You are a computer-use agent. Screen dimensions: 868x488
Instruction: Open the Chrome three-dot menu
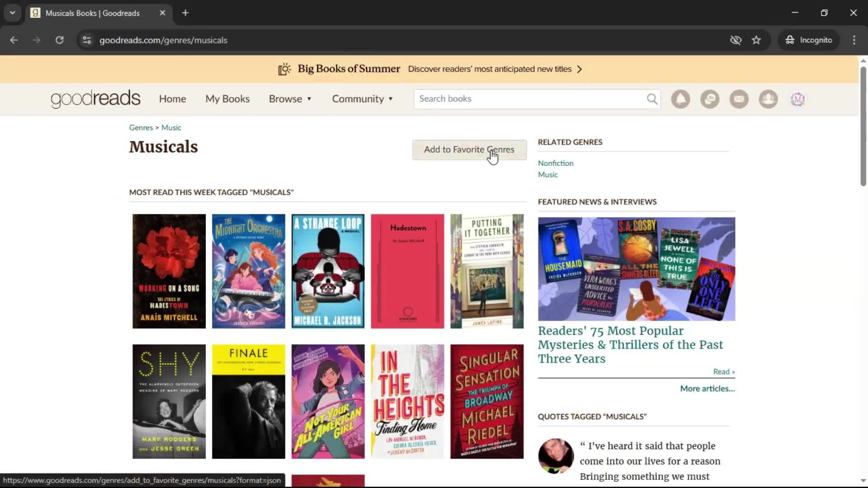click(854, 40)
